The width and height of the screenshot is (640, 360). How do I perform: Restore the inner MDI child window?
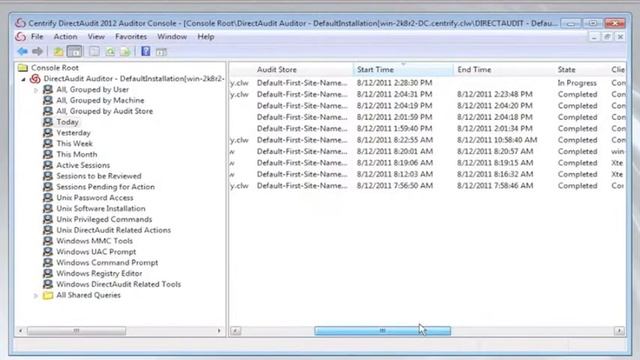[x=607, y=37]
